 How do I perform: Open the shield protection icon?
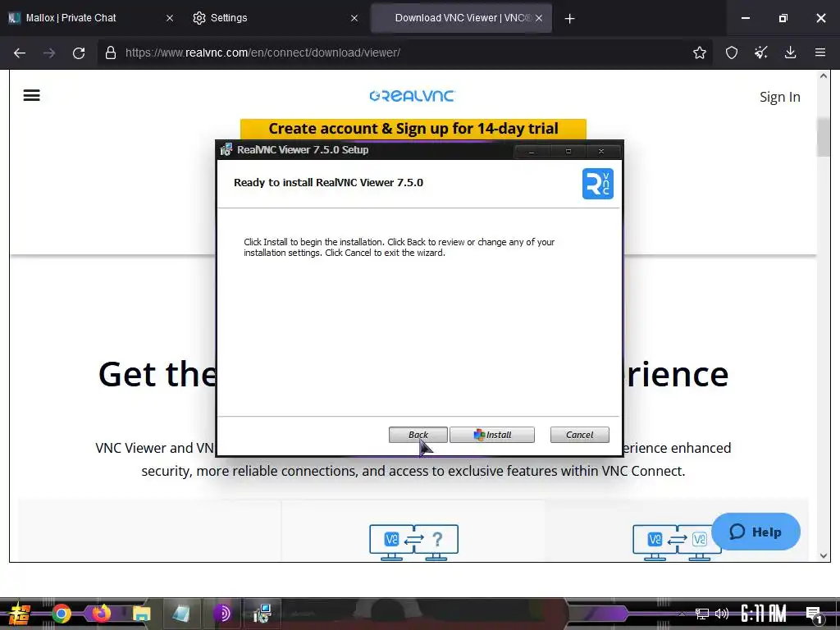tap(732, 52)
